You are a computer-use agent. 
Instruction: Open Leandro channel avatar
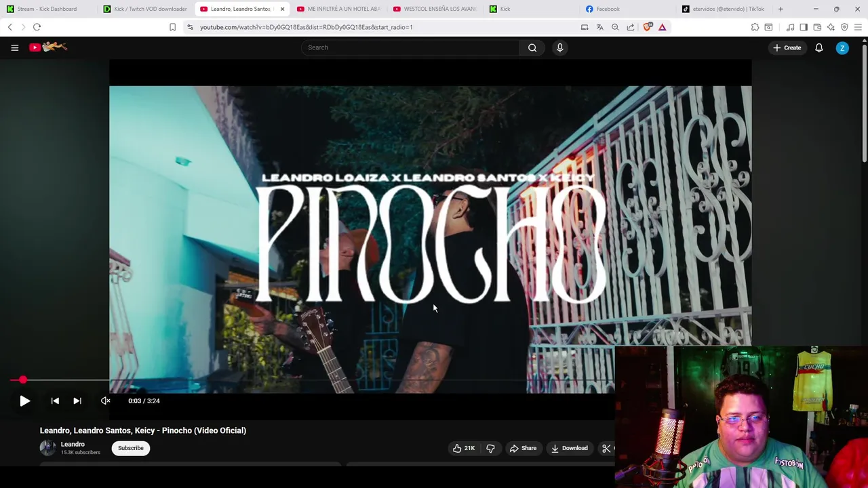click(47, 448)
